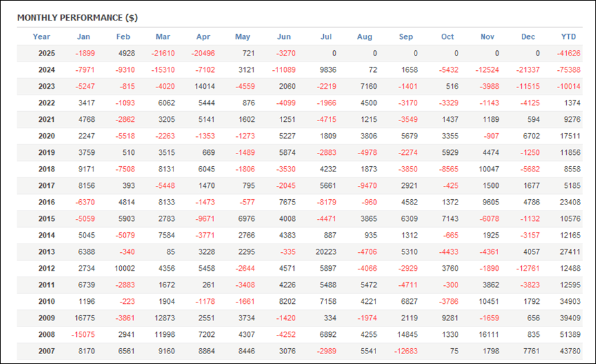
Task: Click November 2010 value 10451
Action: (x=489, y=301)
